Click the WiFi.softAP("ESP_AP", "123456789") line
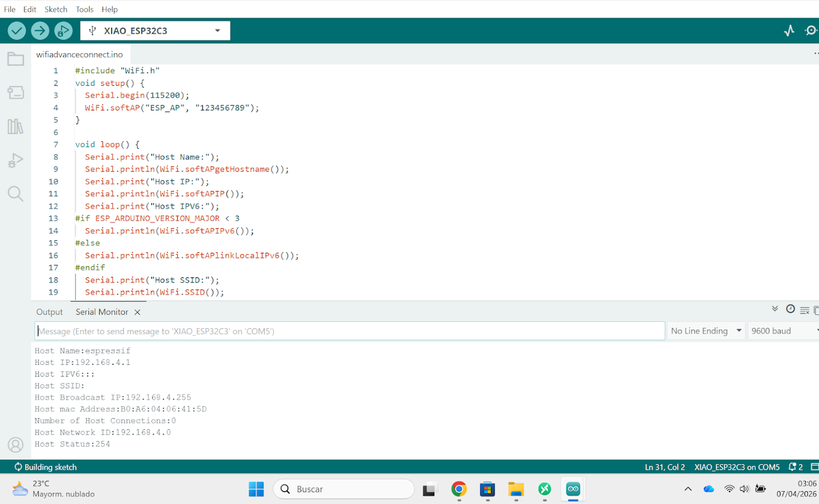 click(x=172, y=108)
